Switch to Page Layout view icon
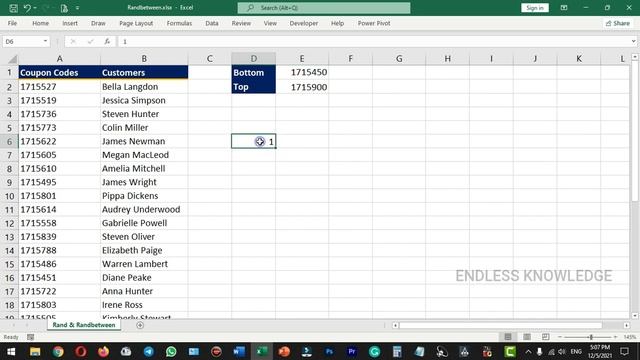 coord(527,337)
